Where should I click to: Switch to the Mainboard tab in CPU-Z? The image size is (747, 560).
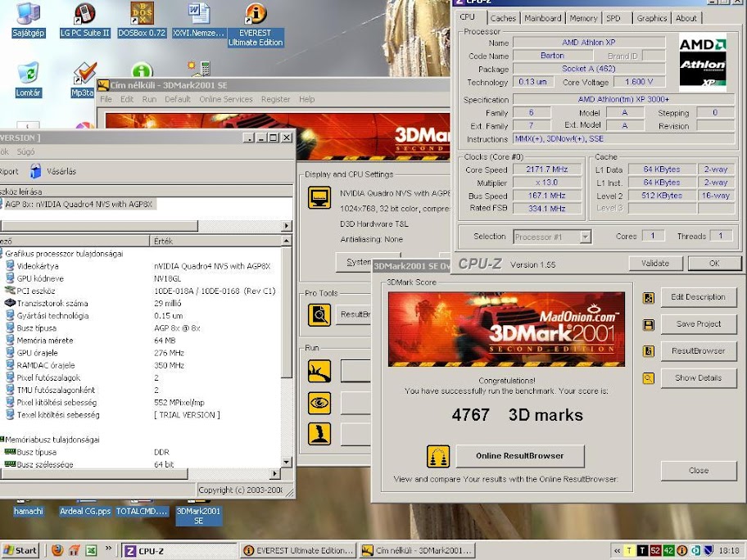(542, 18)
